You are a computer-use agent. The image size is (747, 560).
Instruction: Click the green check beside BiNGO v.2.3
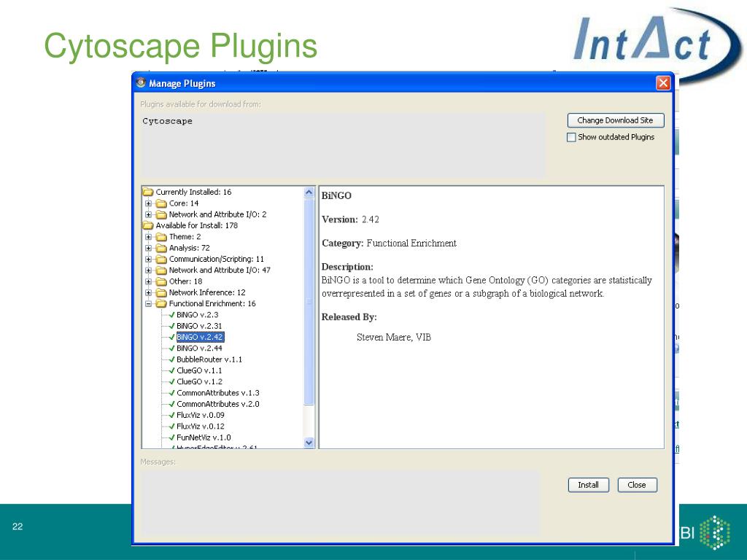172,315
